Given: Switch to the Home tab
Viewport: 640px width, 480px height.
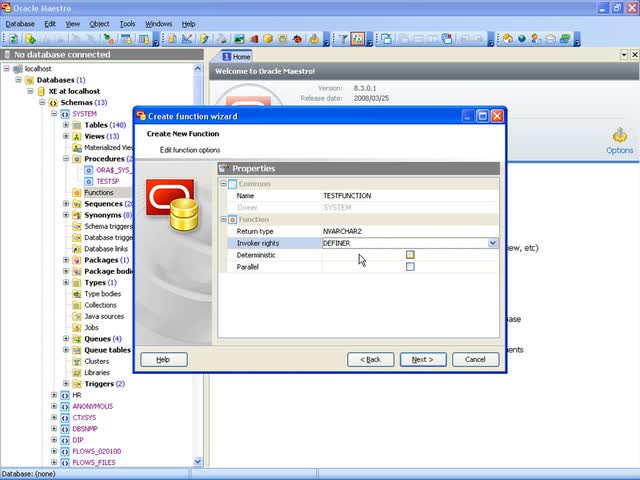Looking at the screenshot, I should pyautogui.click(x=236, y=56).
